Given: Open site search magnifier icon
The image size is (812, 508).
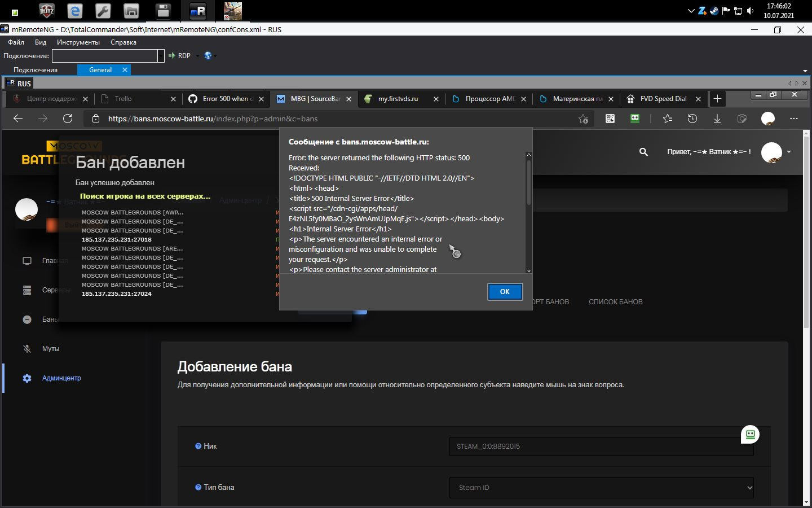Looking at the screenshot, I should 643,152.
